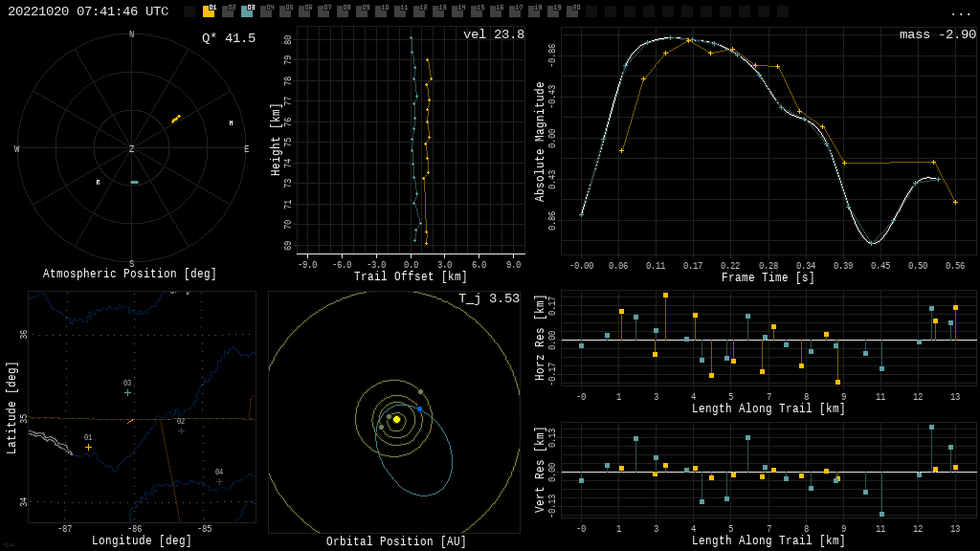The width and height of the screenshot is (980, 551).
Task: Click station 01 orange cross on map
Action: click(88, 447)
